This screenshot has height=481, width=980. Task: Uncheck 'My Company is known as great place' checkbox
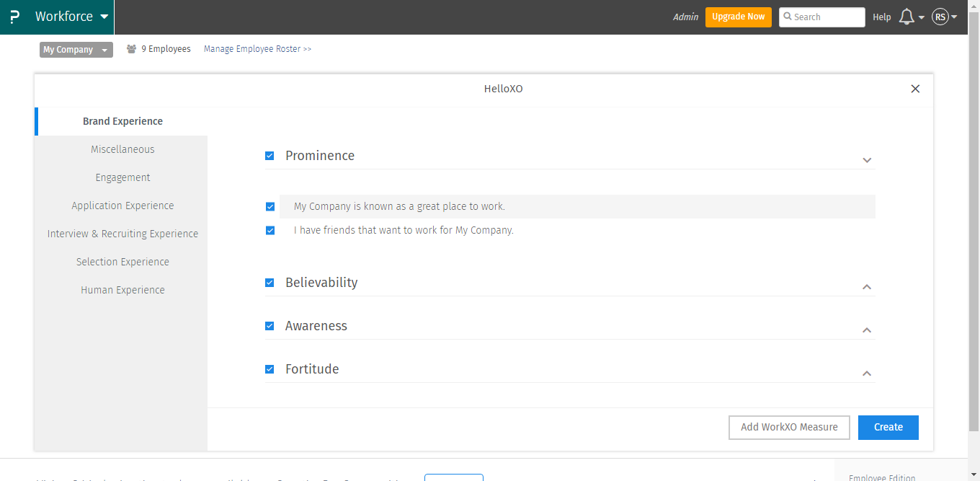(x=270, y=207)
